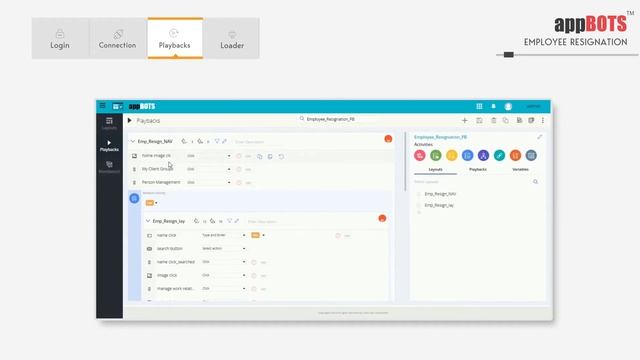
Task: Click the play triangle beside Playbacks title
Action: coord(129,120)
